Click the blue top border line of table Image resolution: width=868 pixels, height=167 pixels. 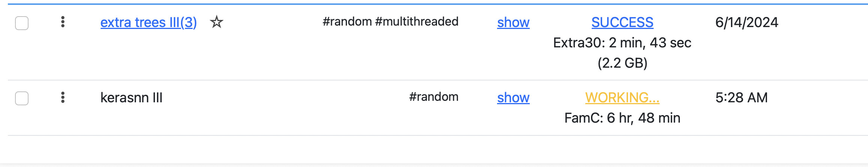[x=438, y=4]
